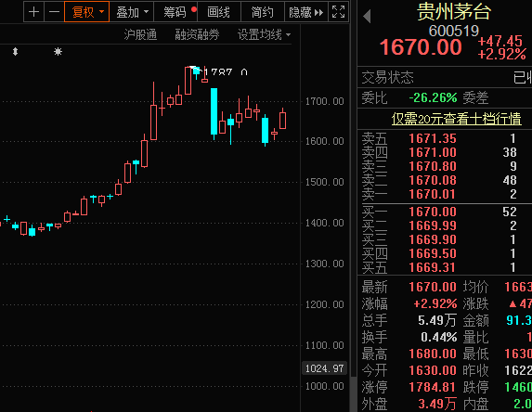Click the 1024.97 price axis marker
Viewport: 532px width, 412px height.
pyautogui.click(x=324, y=368)
